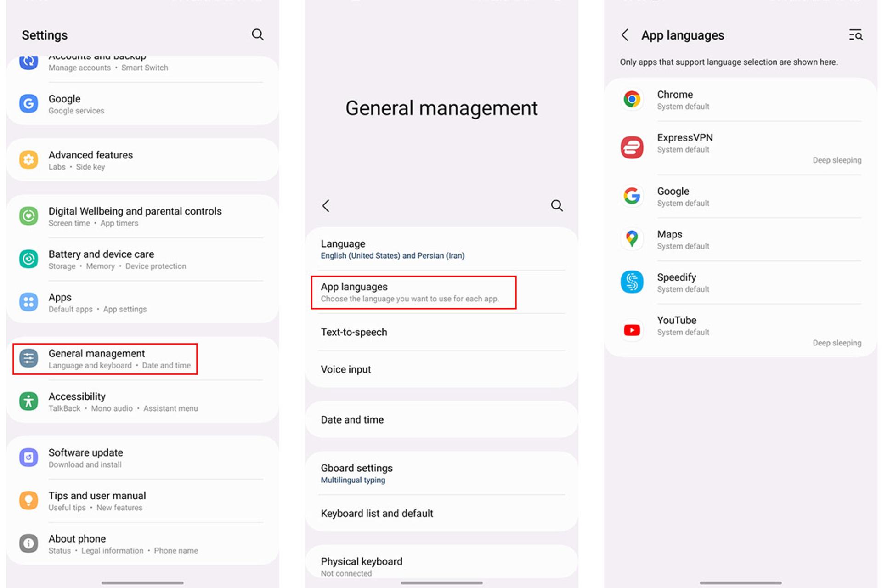The width and height of the screenshot is (882, 588).
Task: Go back from General management screen
Action: coord(326,205)
